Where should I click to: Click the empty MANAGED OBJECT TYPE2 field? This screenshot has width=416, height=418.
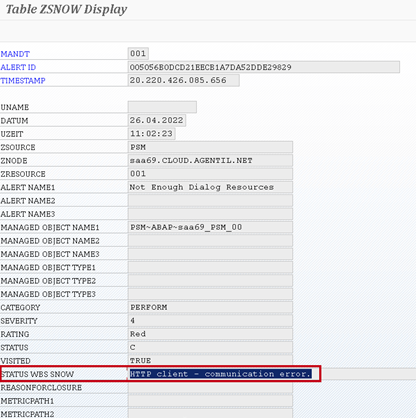coord(210,280)
